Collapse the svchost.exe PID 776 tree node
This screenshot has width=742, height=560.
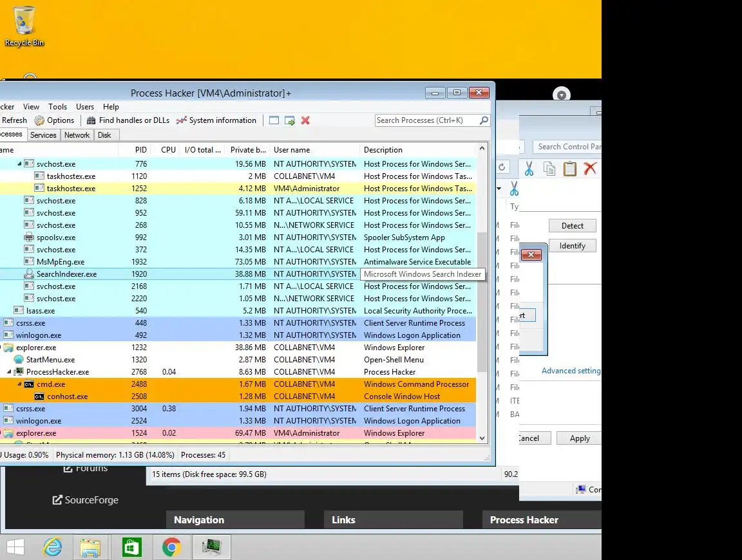tap(19, 163)
